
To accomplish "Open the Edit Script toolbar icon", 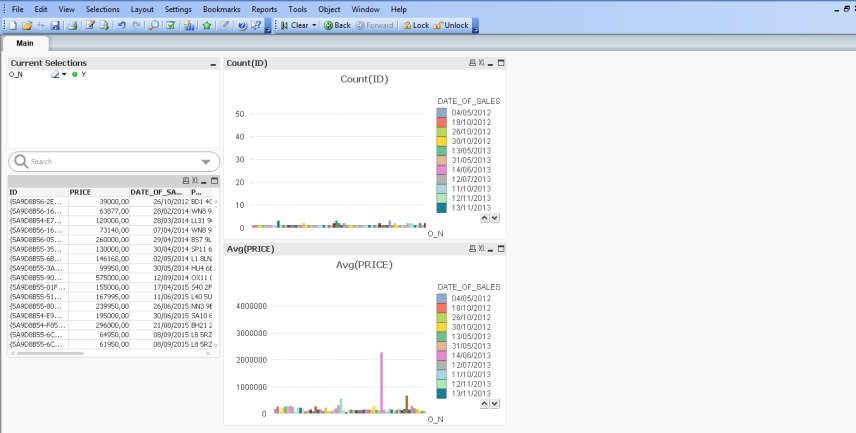I will 90,25.
